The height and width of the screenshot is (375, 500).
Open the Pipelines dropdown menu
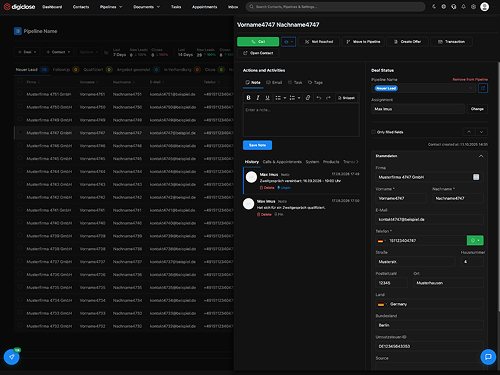[x=111, y=7]
